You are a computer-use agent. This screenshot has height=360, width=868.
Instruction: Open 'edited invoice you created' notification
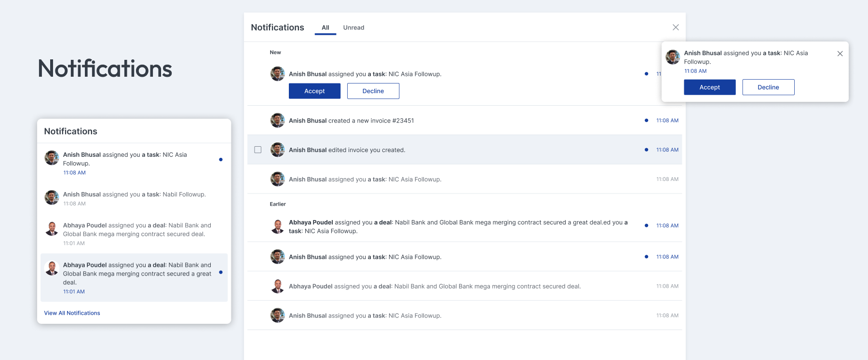coord(464,150)
